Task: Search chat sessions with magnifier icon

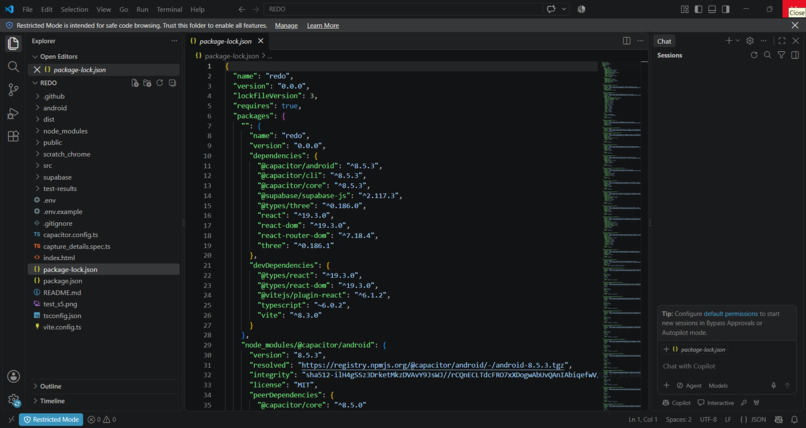Action: point(767,55)
